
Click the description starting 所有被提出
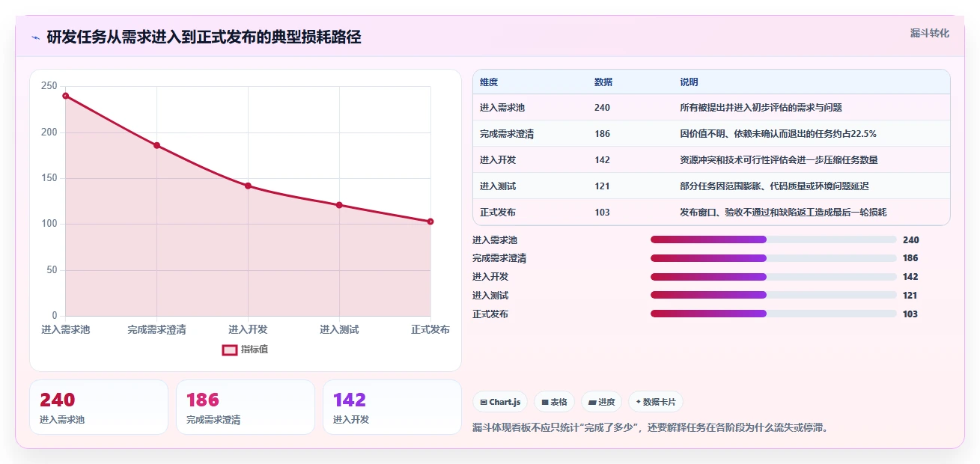(761, 108)
